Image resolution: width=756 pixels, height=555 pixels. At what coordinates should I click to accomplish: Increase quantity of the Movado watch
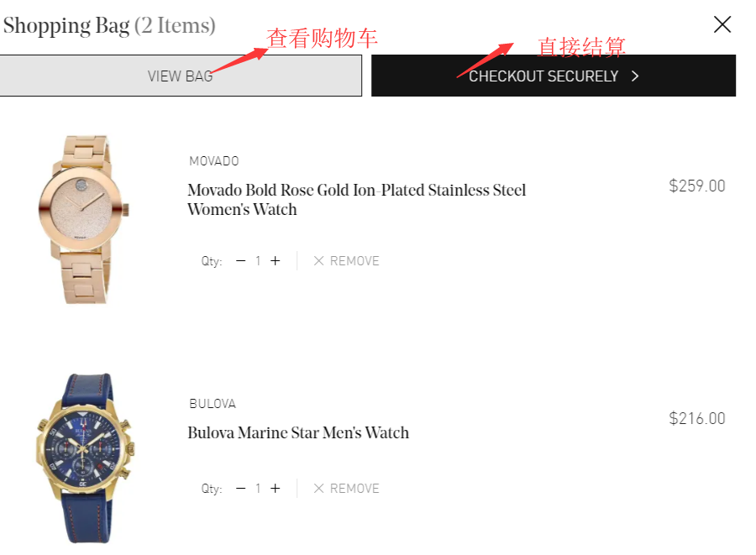pyautogui.click(x=275, y=261)
